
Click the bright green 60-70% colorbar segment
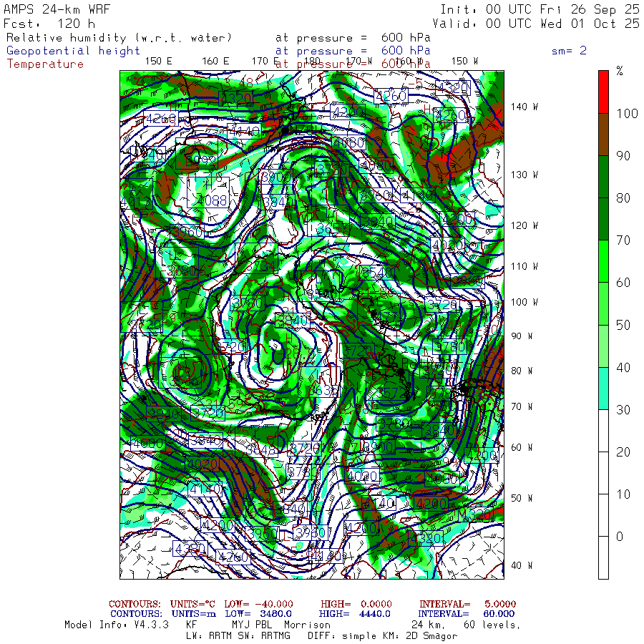point(603,261)
